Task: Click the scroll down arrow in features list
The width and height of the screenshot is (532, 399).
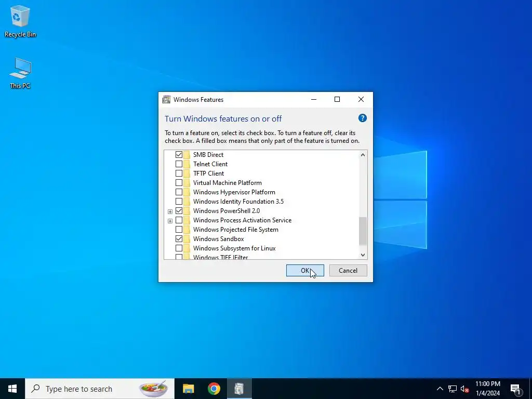Action: pyautogui.click(x=363, y=255)
